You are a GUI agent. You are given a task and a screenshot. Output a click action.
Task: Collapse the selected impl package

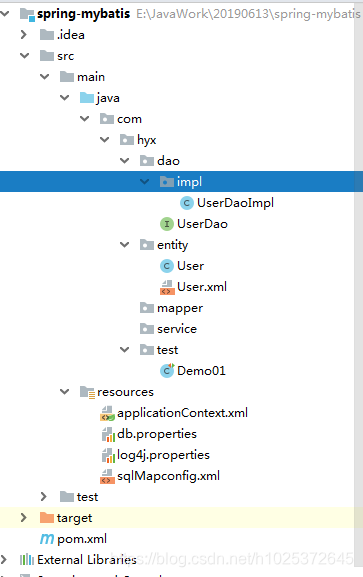click(x=145, y=181)
